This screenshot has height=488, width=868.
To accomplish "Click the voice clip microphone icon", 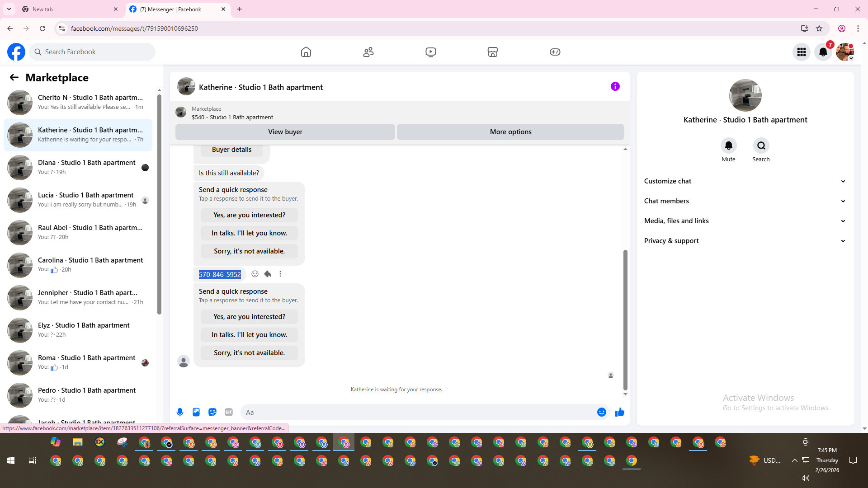I will (x=180, y=412).
